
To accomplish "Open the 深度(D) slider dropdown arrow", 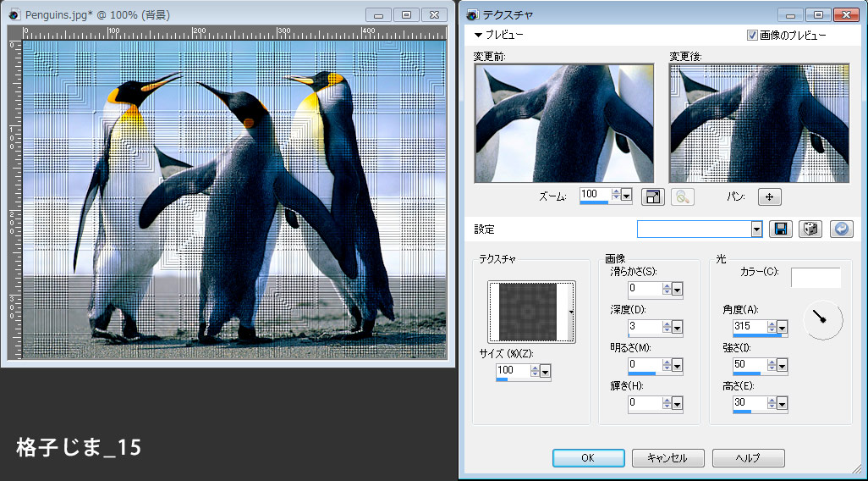I will tap(678, 327).
